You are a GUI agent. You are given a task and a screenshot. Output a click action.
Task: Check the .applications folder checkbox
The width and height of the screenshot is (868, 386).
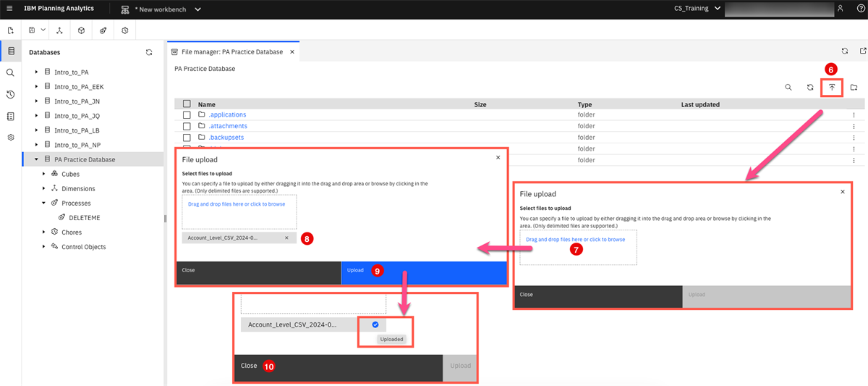pyautogui.click(x=187, y=115)
